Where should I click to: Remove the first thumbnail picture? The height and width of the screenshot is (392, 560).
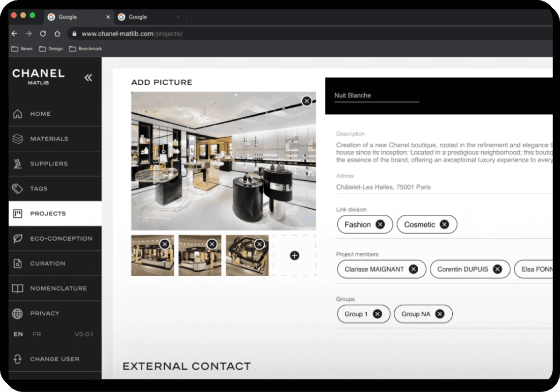[165, 244]
